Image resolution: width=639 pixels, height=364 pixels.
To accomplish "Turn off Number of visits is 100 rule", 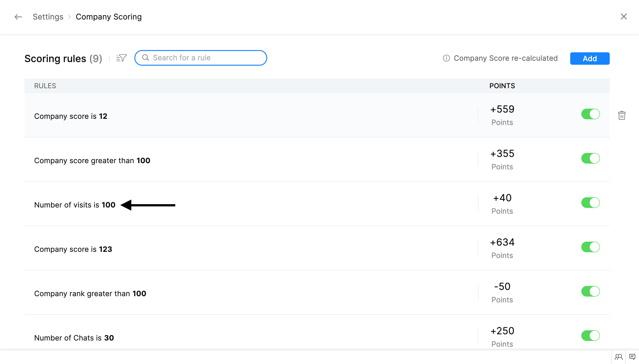I will pyautogui.click(x=590, y=202).
